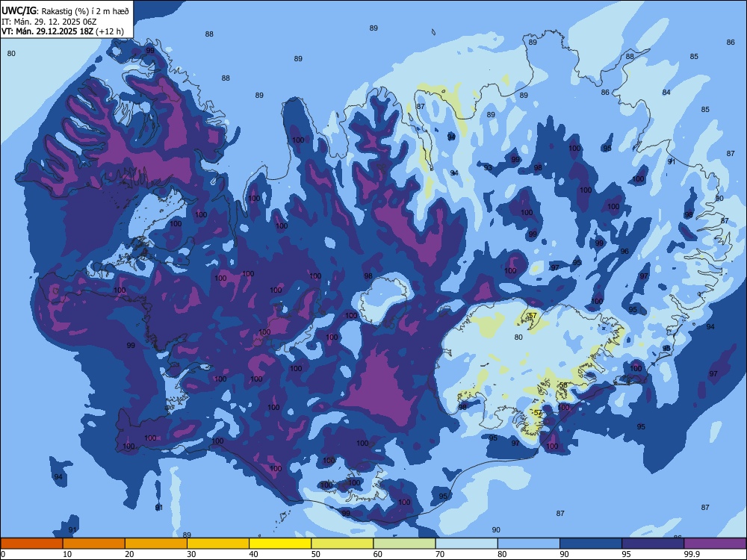Click the legend tick label 0
747x560 pixels.
[x=3, y=554]
